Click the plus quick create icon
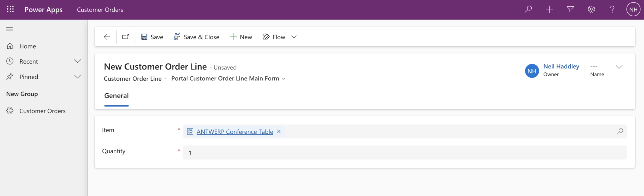Screen dimensions: 644x196 click(549, 9)
